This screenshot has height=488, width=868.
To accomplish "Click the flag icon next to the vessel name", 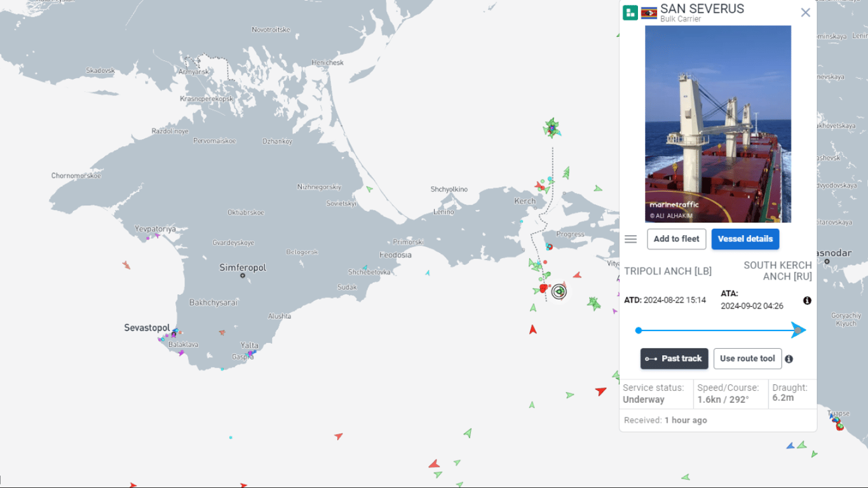I will (649, 13).
